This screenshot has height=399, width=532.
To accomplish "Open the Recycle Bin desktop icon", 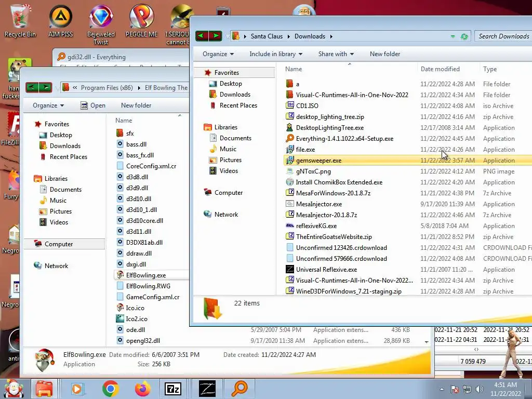I will click(20, 20).
